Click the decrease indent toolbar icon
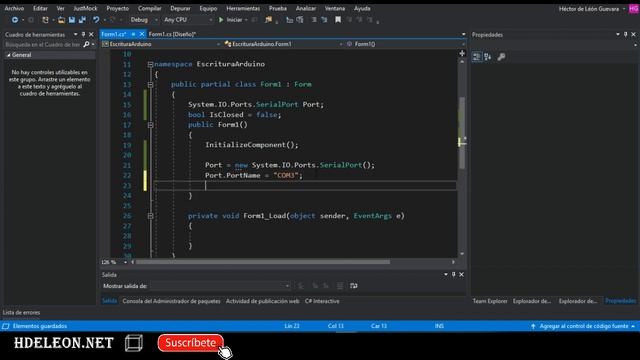This screenshot has width=640, height=360. click(x=314, y=20)
